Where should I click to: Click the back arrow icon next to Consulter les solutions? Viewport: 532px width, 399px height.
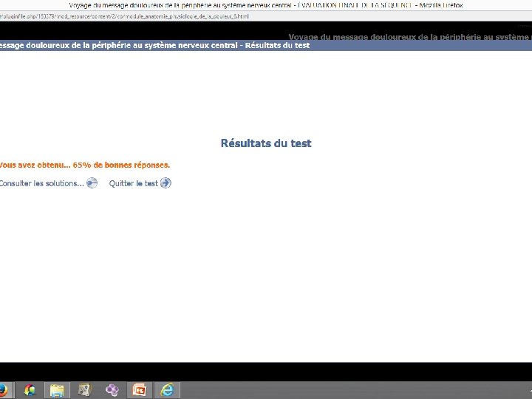[92, 183]
